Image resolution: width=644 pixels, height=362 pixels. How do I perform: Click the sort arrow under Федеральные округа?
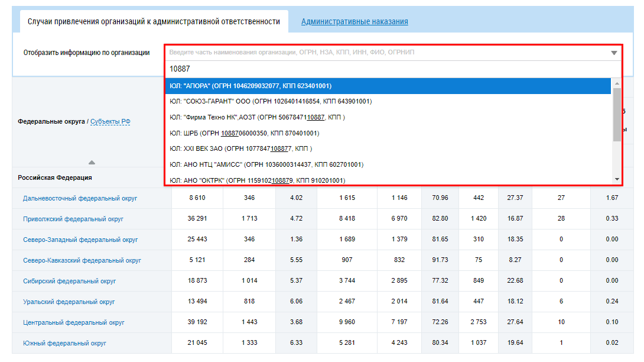pos(92,162)
